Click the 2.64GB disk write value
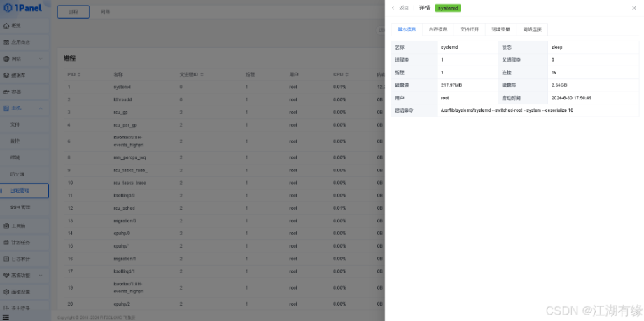The height and width of the screenshot is (321, 644). click(x=559, y=85)
